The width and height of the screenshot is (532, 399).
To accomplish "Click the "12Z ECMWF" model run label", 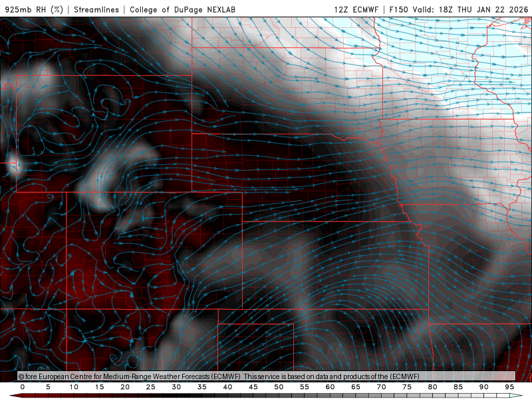I will pyautogui.click(x=356, y=9).
